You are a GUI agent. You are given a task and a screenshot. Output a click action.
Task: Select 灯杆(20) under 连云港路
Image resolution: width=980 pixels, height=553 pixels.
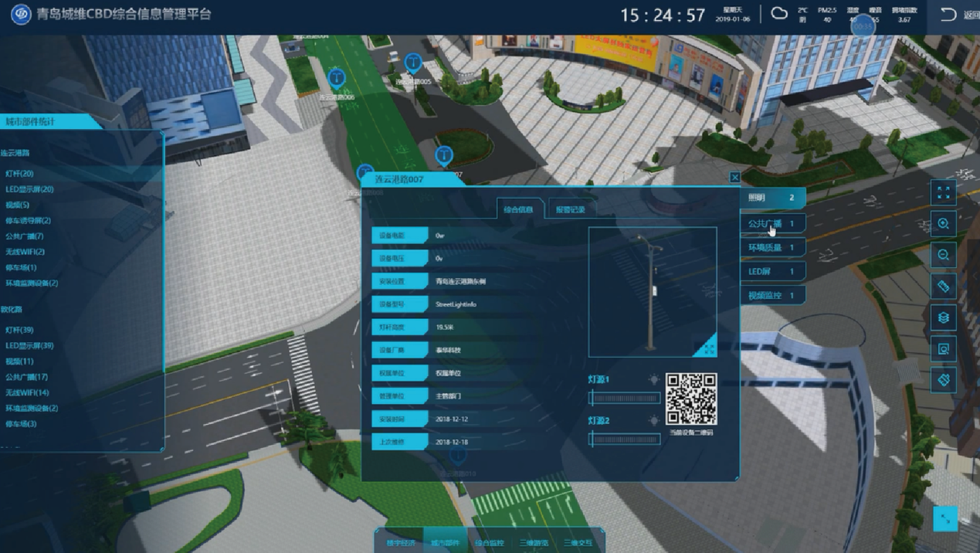tap(20, 174)
